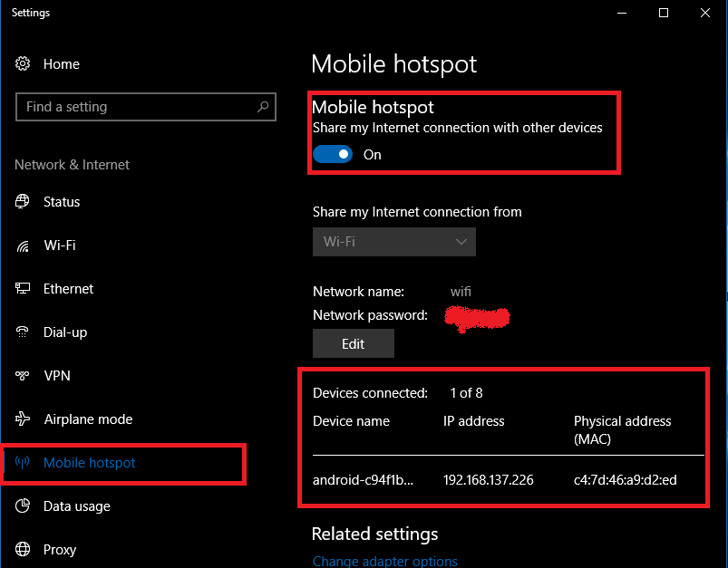Click the Airplane mode icon
Image resolution: width=728 pixels, height=568 pixels.
click(x=22, y=419)
